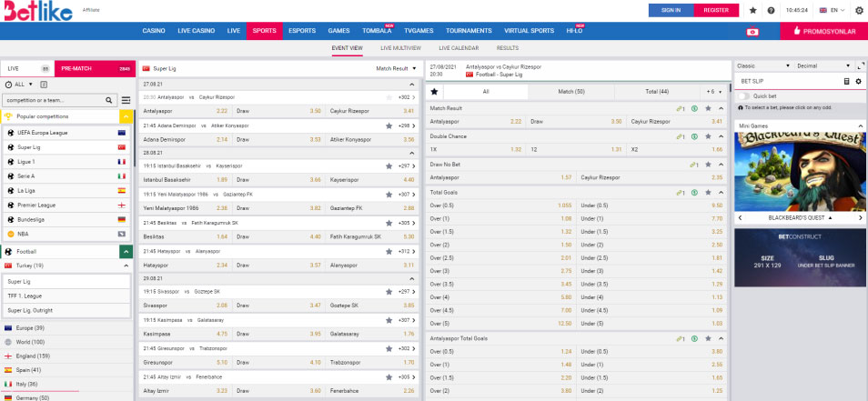Select the Total (44) markets tab
The image size is (868, 401).
coord(657,92)
